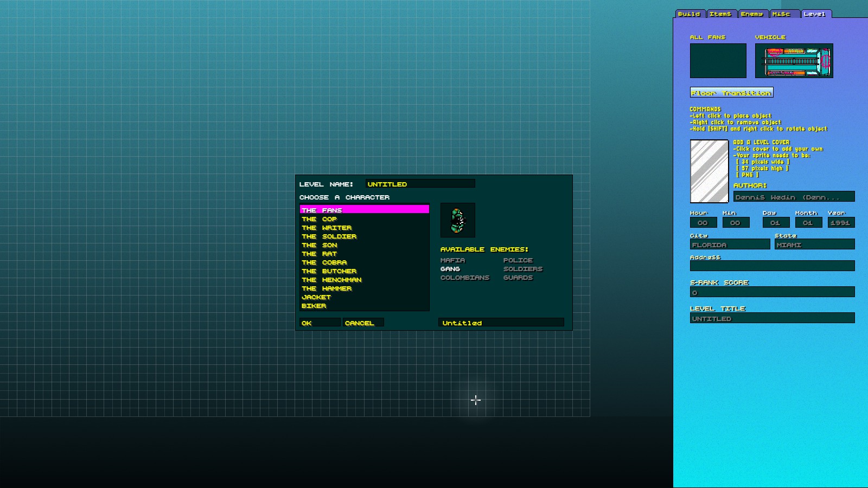
Task: Choose Biker from the character list
Action: click(x=314, y=306)
